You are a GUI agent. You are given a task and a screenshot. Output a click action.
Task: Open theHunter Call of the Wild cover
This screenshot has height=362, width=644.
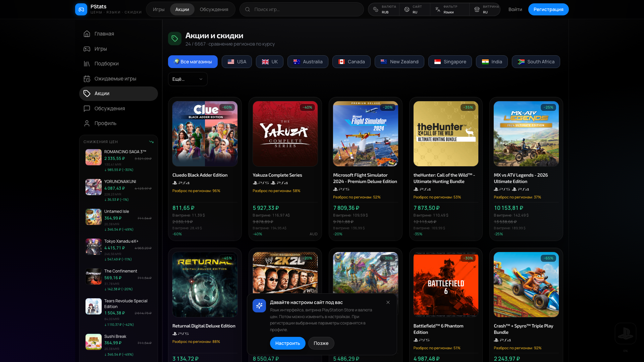[446, 134]
